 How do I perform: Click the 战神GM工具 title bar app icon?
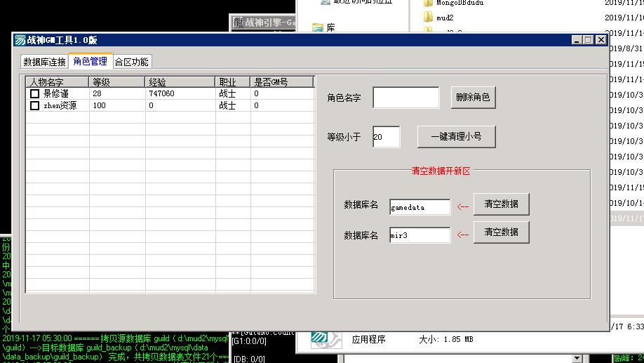click(x=20, y=40)
